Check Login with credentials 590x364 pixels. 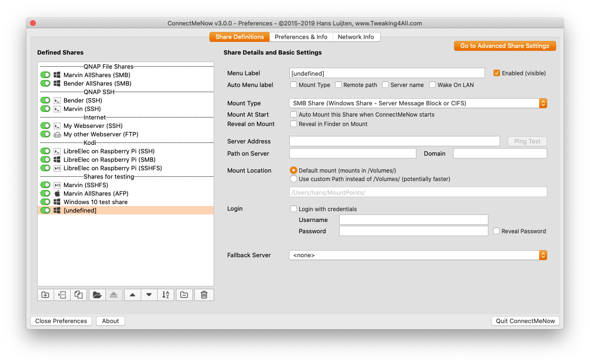coord(294,209)
